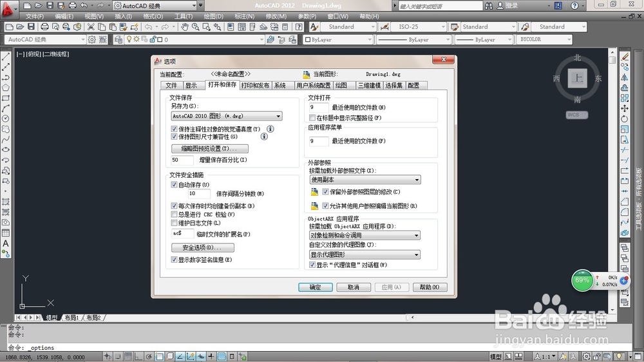Select the Move modify tool
The height and width of the screenshot is (362, 644).
(x=625, y=108)
